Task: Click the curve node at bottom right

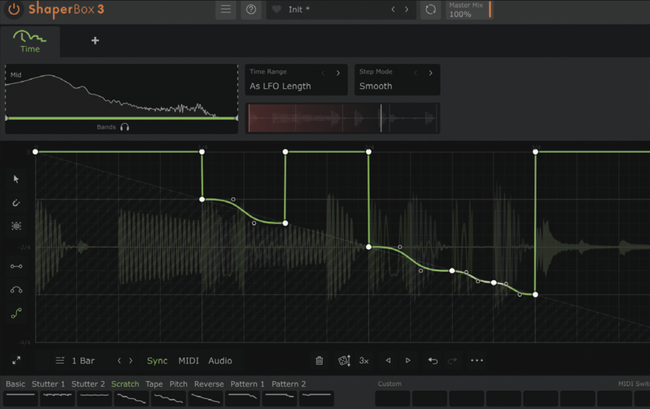Action: [x=536, y=295]
